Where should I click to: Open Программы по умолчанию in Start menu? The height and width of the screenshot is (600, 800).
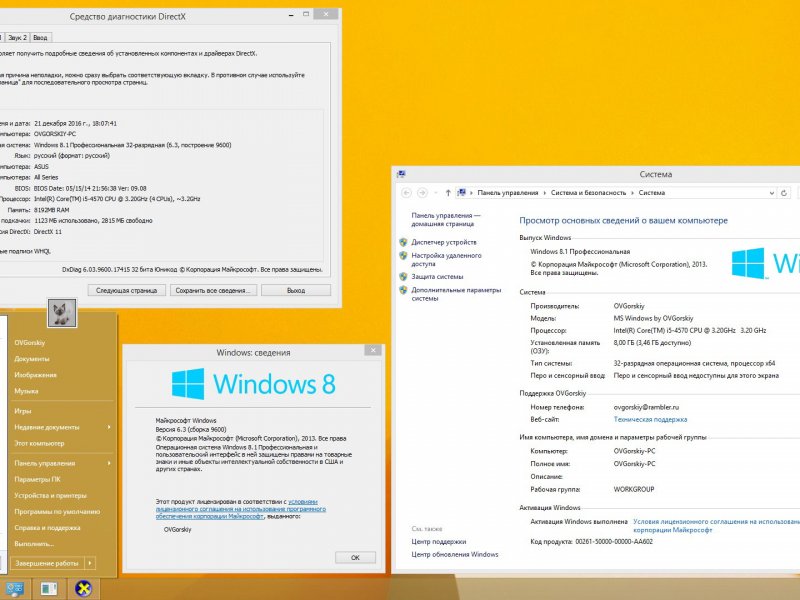57,512
